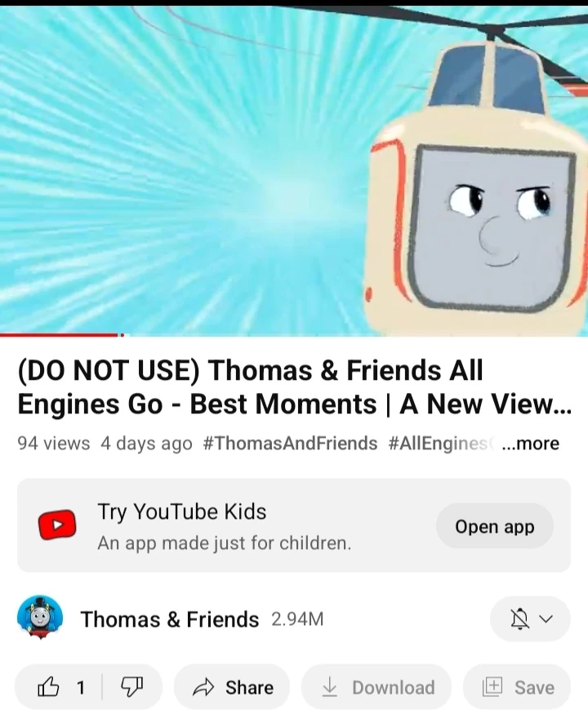Image resolution: width=588 pixels, height=719 pixels.
Task: Expand description with the ...more link
Action: (531, 444)
